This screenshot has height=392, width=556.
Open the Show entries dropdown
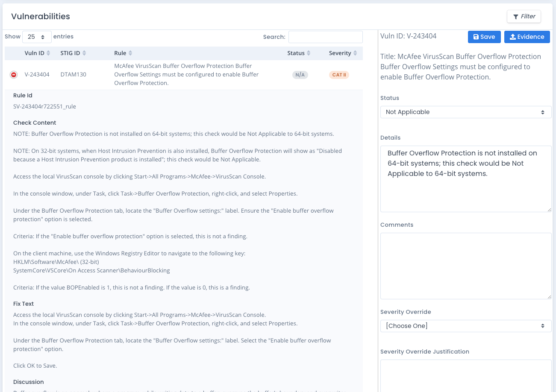(x=37, y=37)
